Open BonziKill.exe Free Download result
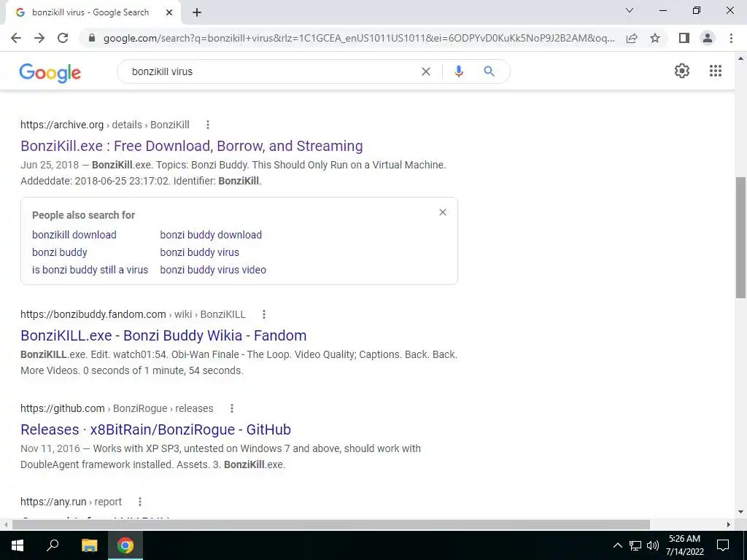Viewport: 747px width, 560px height. coord(192,146)
